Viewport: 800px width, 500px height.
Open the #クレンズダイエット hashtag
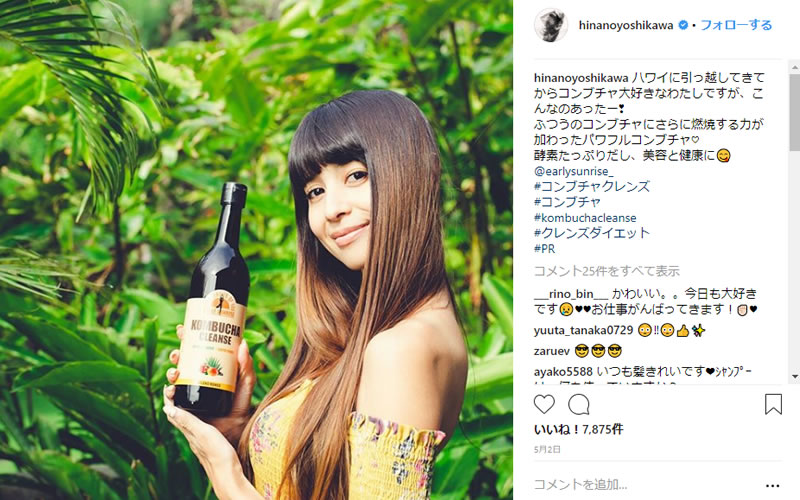pos(592,233)
